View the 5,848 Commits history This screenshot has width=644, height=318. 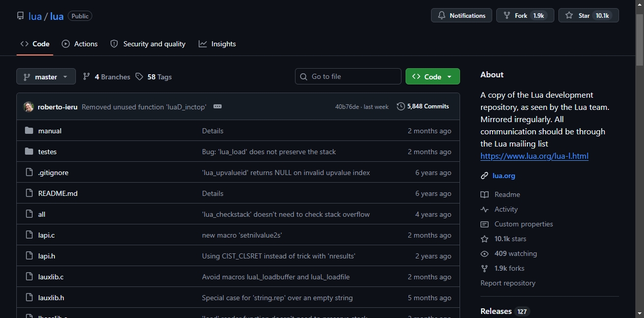click(423, 106)
